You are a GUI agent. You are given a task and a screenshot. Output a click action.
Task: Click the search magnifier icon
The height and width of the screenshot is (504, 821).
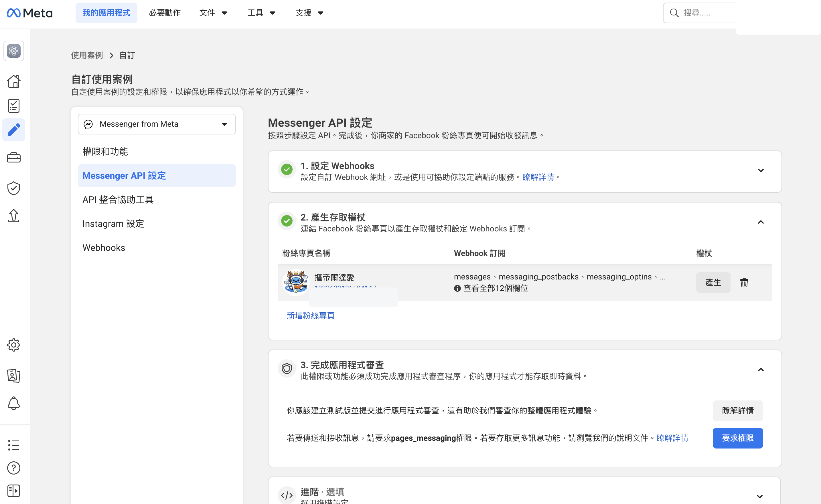click(674, 13)
